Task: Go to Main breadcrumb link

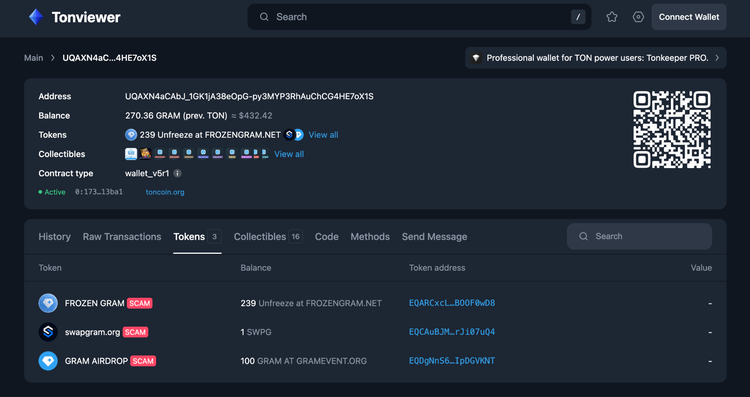Action: point(33,58)
